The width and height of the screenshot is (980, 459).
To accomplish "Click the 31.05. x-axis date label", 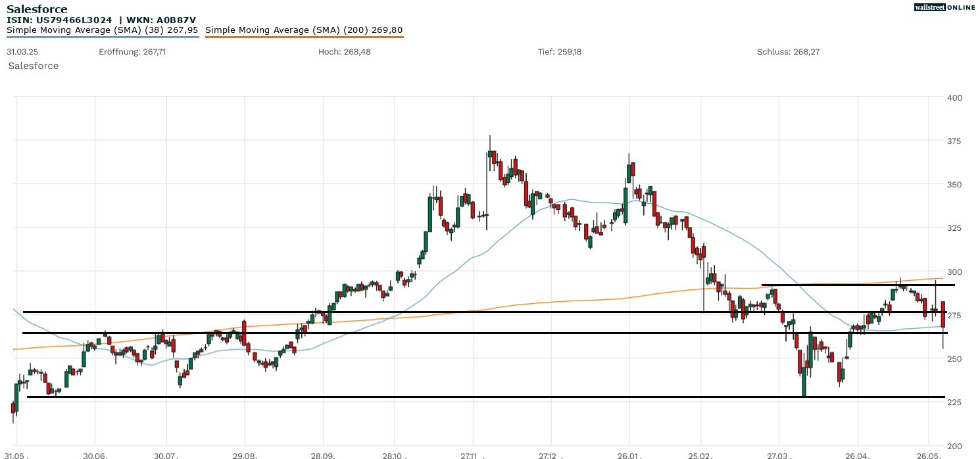I will coord(16,455).
